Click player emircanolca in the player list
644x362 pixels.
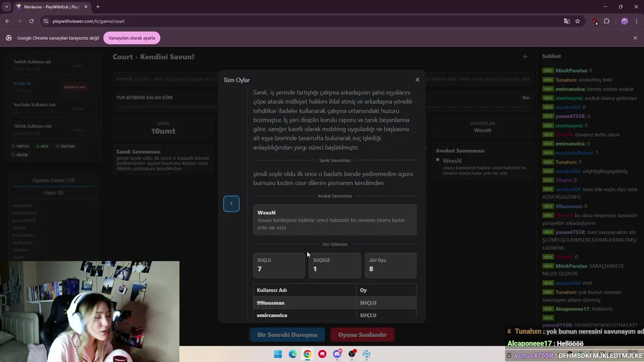pyautogui.click(x=24, y=235)
